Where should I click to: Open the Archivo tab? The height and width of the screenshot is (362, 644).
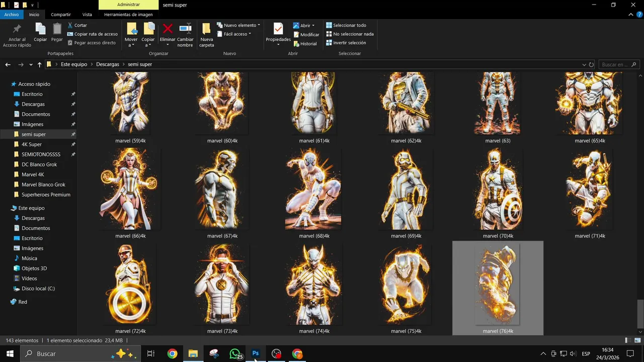pos(11,15)
